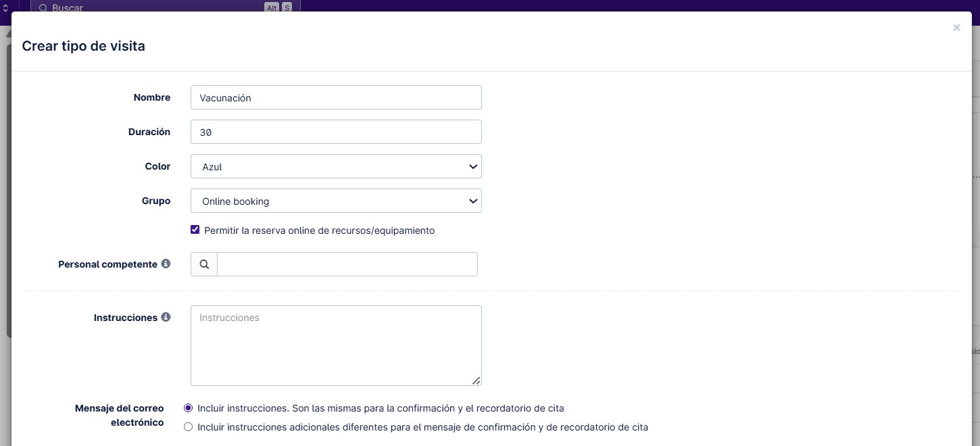The width and height of the screenshot is (980, 446).
Task: Select radio incluir instrucciones, las mismas para confirmación
Action: 188,407
